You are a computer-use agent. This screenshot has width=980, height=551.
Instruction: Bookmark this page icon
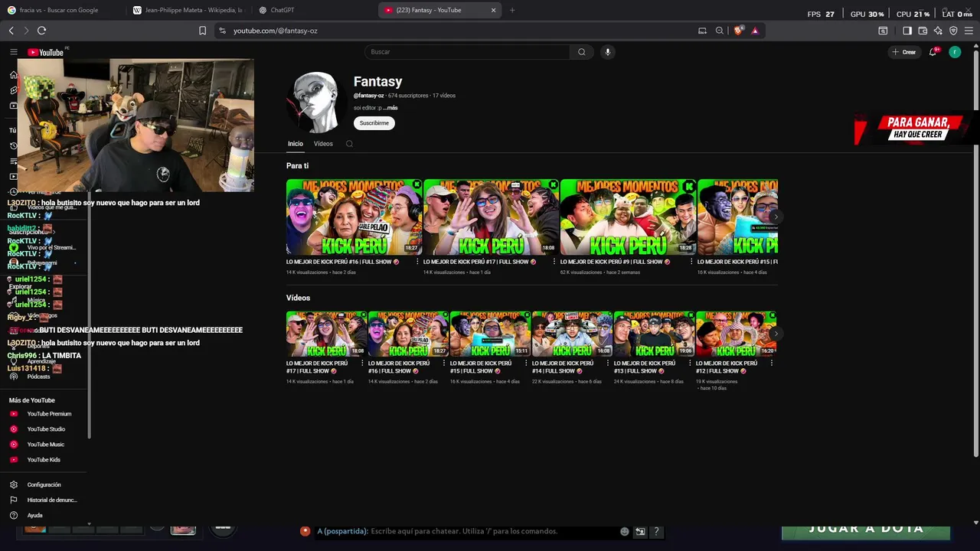pyautogui.click(x=202, y=31)
